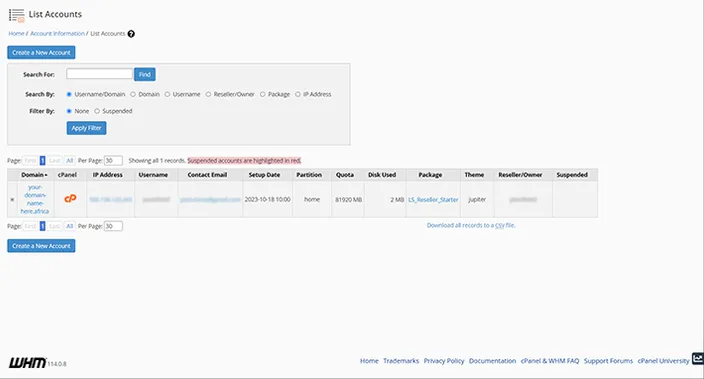Image resolution: width=704 pixels, height=379 pixels.
Task: Click the 81920 MB quota cell
Action: [x=348, y=199]
